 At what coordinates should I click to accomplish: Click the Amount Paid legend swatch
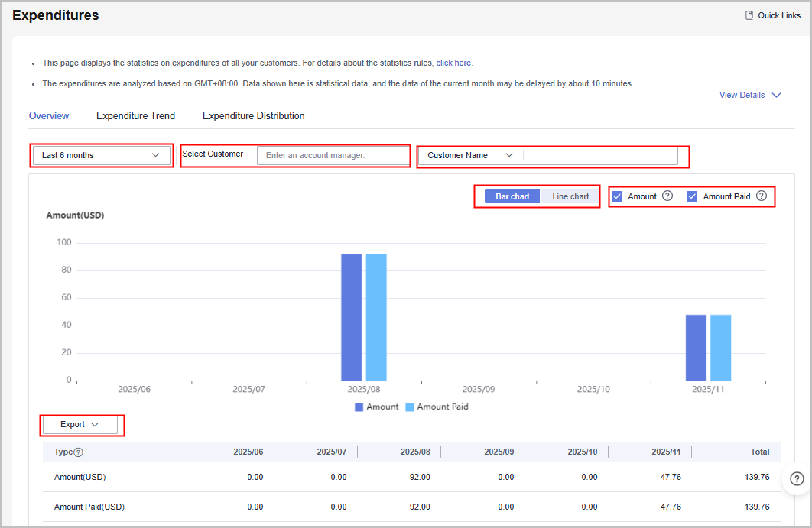pos(409,407)
